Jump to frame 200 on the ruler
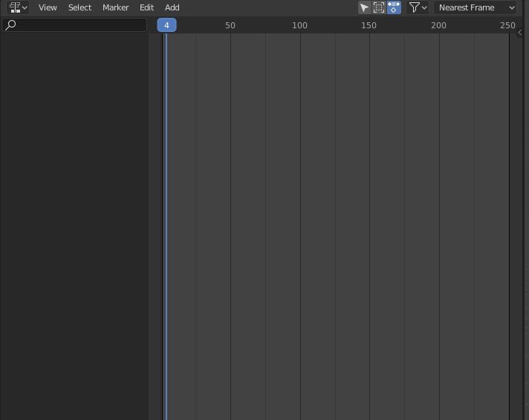The image size is (529, 420). point(439,25)
